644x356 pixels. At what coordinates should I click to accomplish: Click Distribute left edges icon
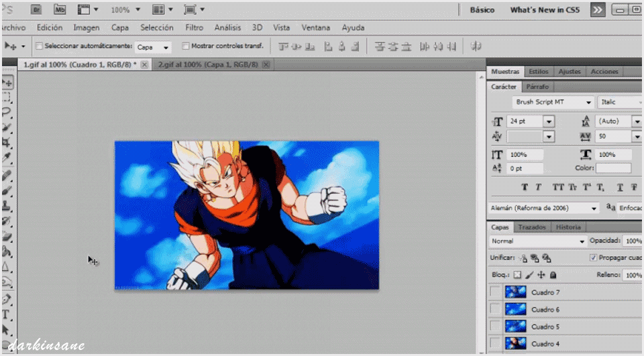click(x=424, y=46)
